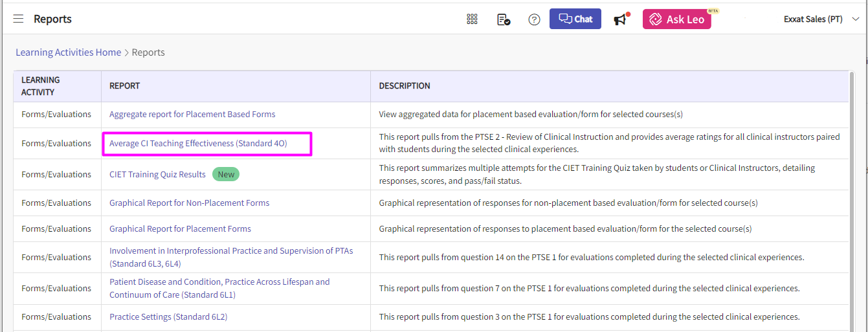868x332 pixels.
Task: Open Graphical Report for Non-Placement Forms
Action: coord(189,203)
